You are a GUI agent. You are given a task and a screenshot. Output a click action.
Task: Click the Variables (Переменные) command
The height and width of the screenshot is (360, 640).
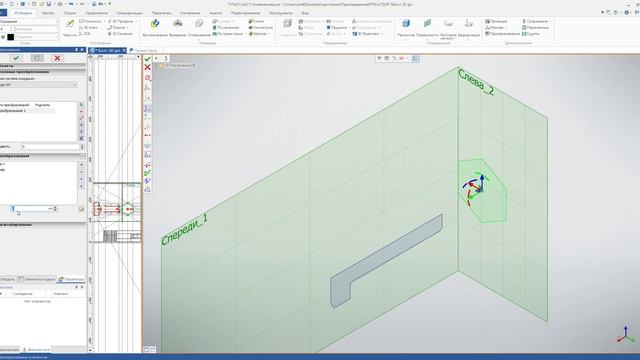(x=535, y=27)
